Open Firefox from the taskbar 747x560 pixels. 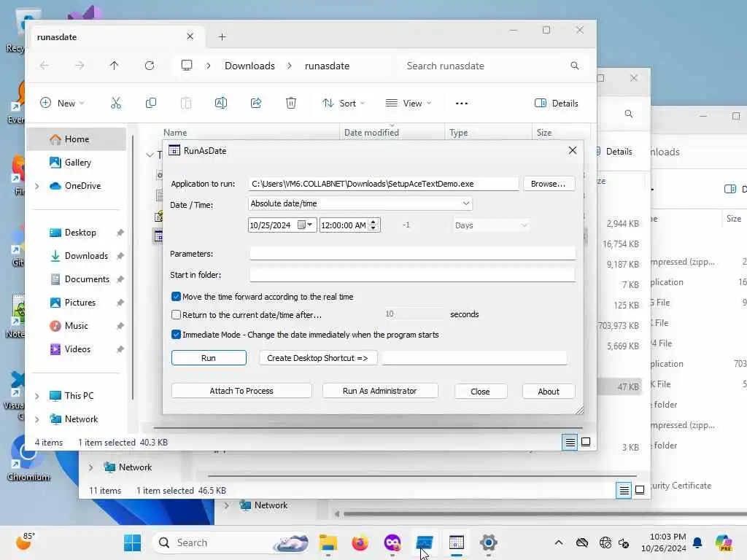click(x=360, y=542)
